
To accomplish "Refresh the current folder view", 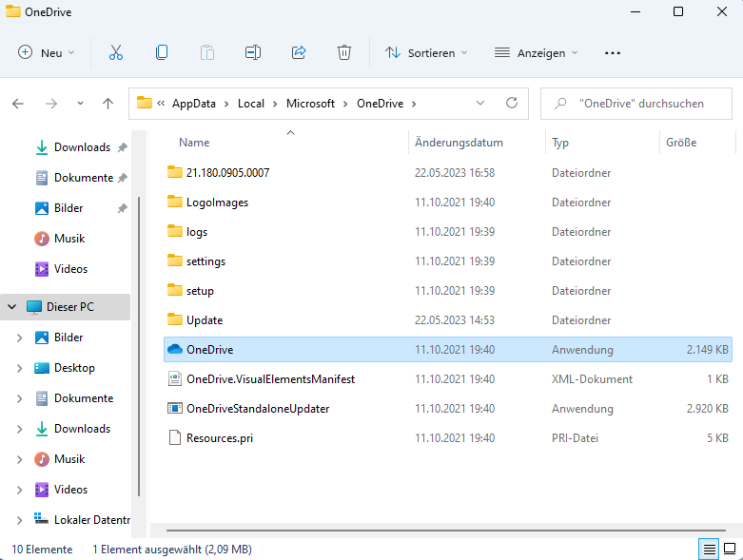I will pyautogui.click(x=512, y=104).
